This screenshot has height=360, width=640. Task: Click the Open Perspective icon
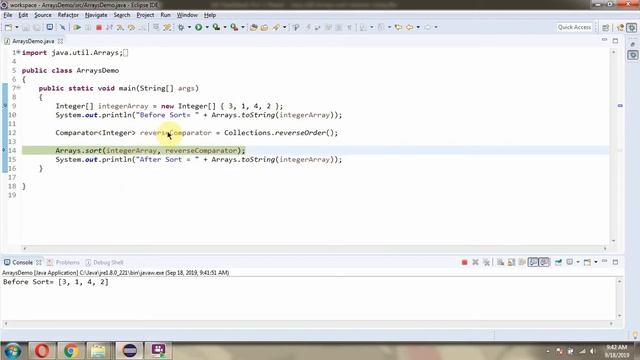(606, 27)
